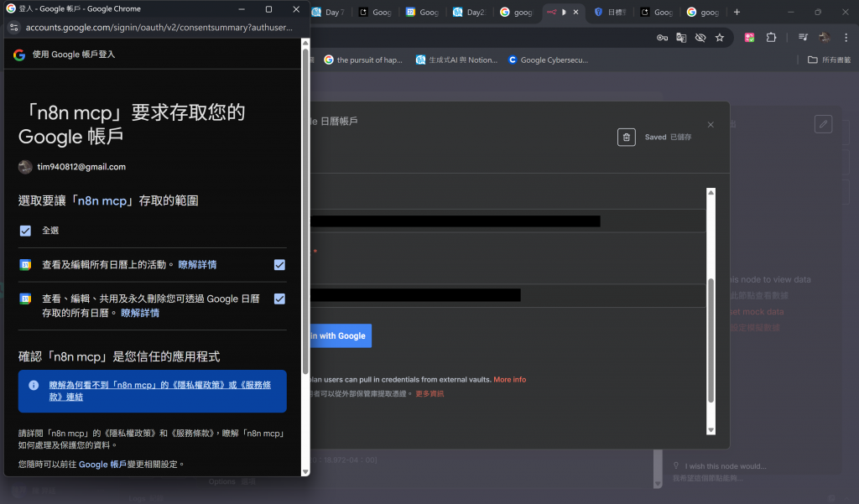
Task: Bookmark this page with the star icon
Action: [x=720, y=37]
